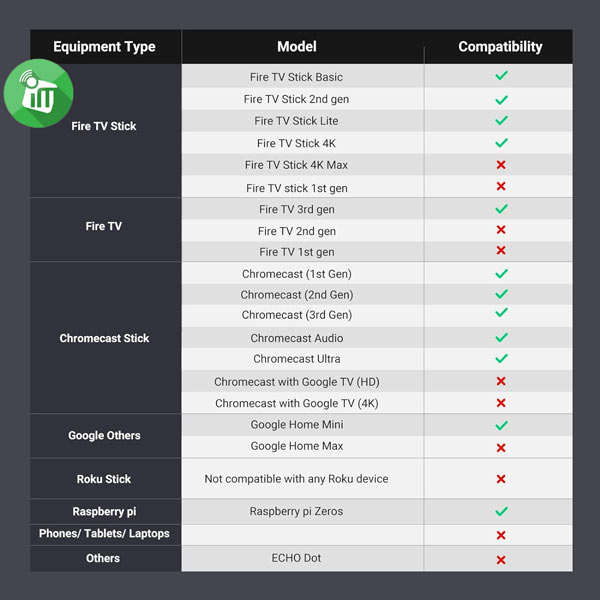Click the Not compatible with any Roku device text
The height and width of the screenshot is (600, 600).
(296, 479)
